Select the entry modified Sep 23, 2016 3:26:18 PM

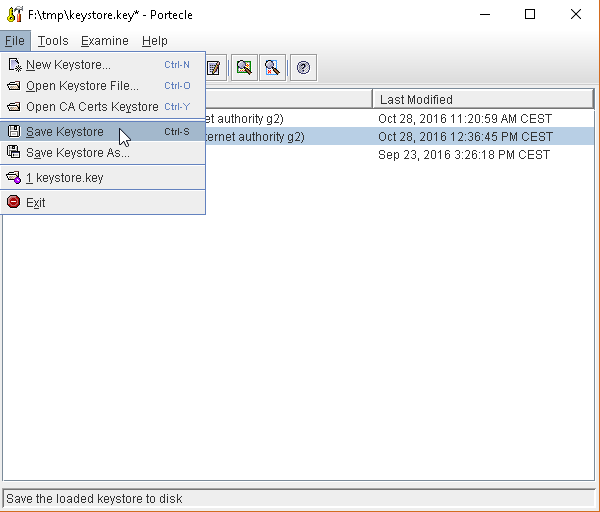pyautogui.click(x=463, y=155)
